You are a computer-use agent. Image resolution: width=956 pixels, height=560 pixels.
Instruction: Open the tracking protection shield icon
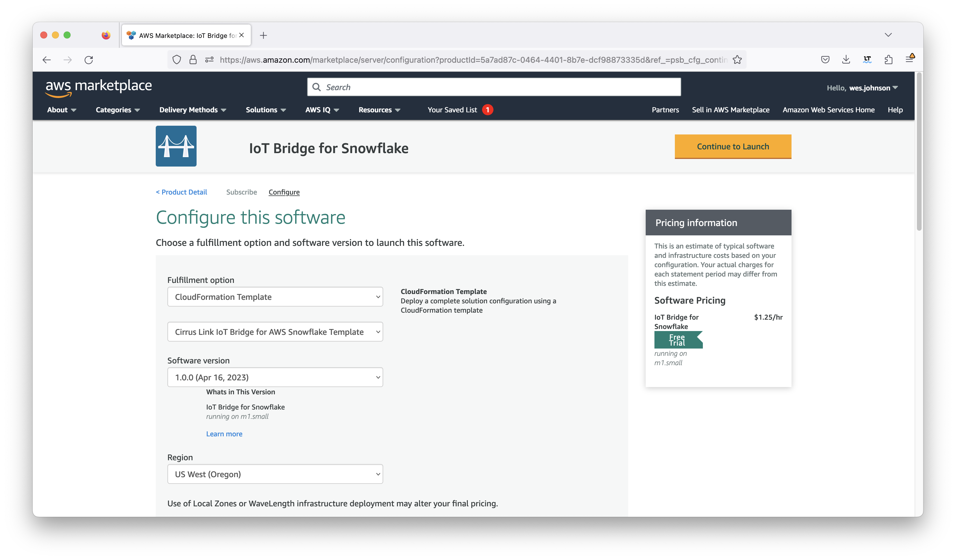click(176, 60)
